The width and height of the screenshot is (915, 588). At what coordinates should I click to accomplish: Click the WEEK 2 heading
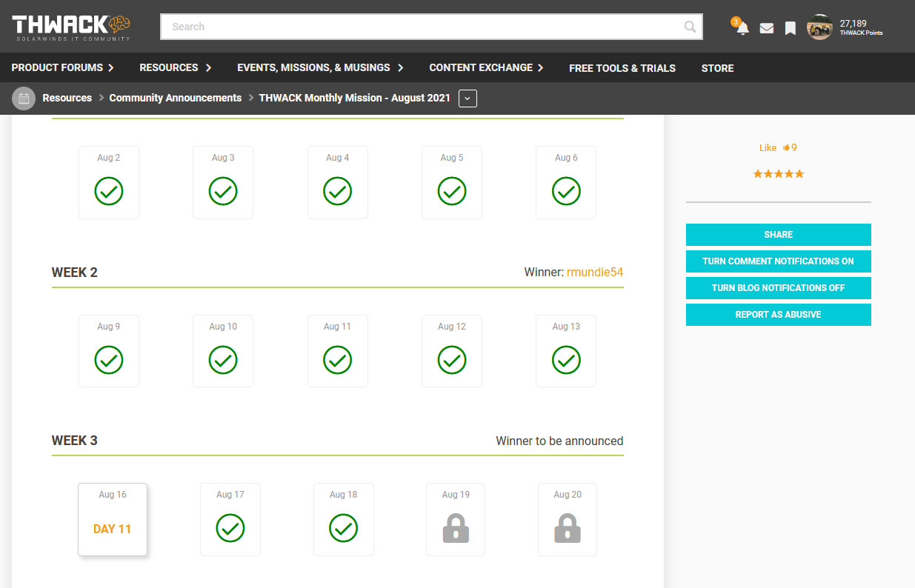click(75, 272)
